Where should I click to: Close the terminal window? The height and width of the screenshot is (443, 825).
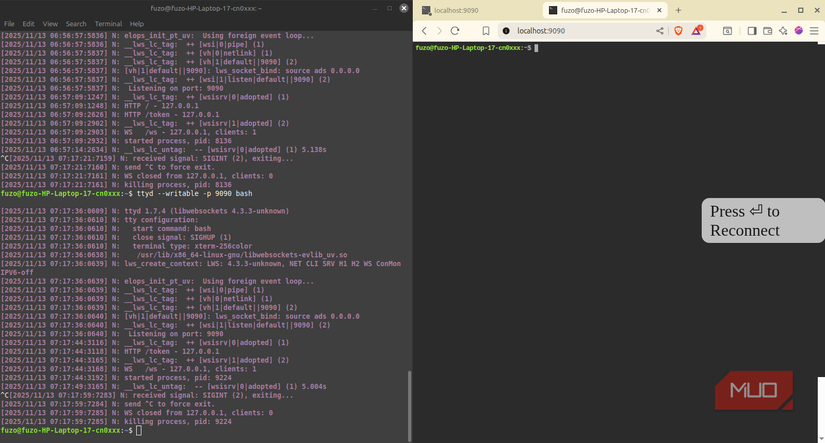[404, 8]
